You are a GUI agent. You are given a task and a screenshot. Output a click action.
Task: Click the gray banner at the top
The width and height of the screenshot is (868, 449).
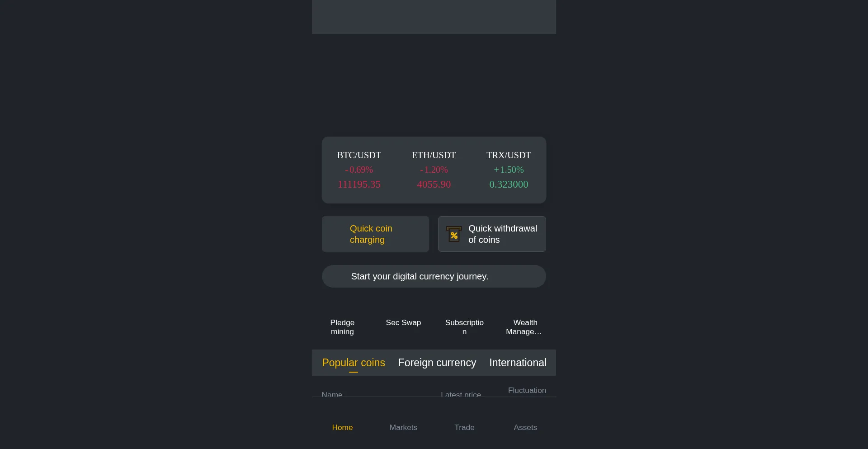pos(434,16)
